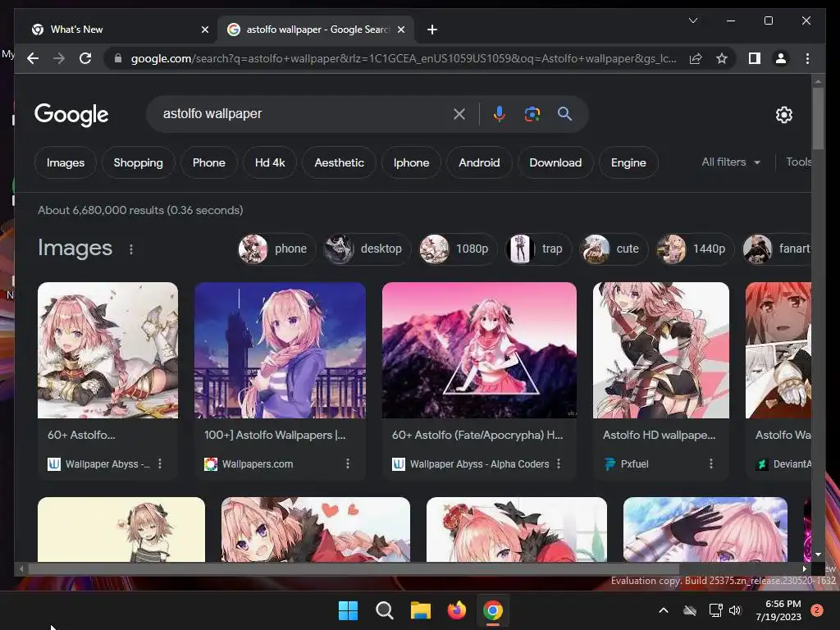Image resolution: width=840 pixels, height=630 pixels.
Task: Select the Images filter chip
Action: tap(66, 162)
